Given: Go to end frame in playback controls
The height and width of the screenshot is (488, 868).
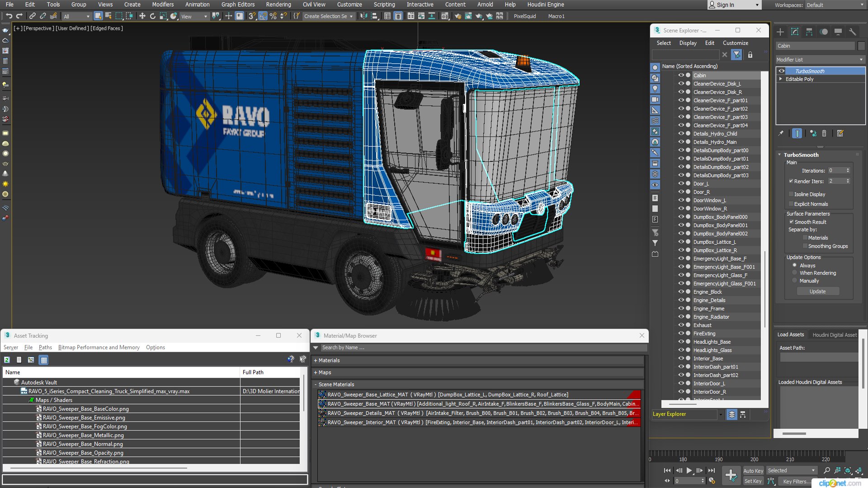Looking at the screenshot, I should click(x=712, y=470).
